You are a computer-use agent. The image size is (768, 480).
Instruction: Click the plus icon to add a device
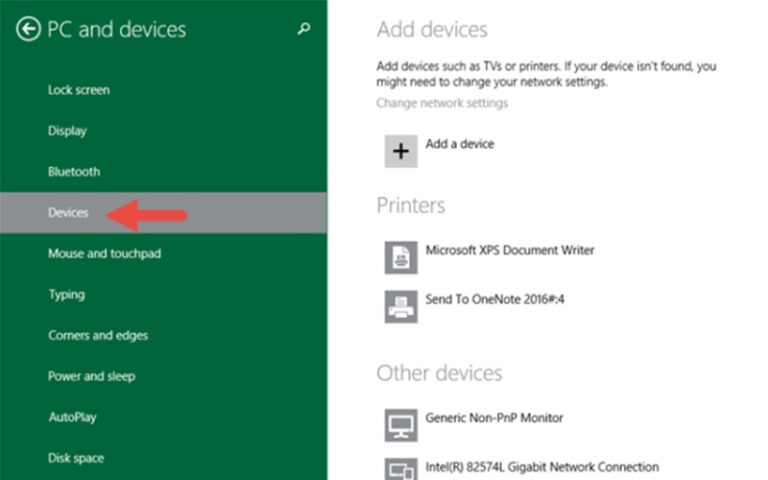pos(401,151)
